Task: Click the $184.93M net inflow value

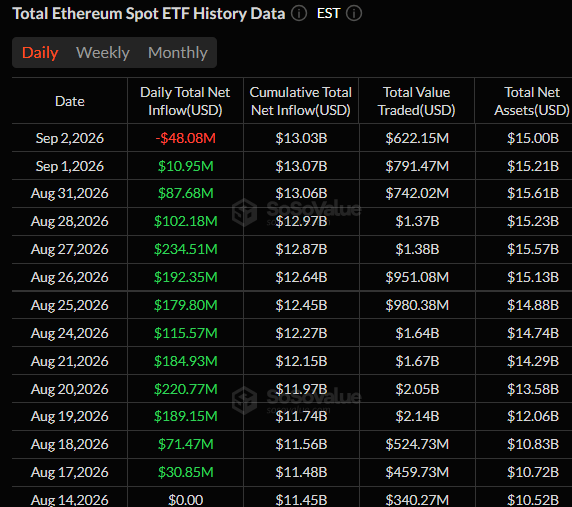Action: point(185,361)
